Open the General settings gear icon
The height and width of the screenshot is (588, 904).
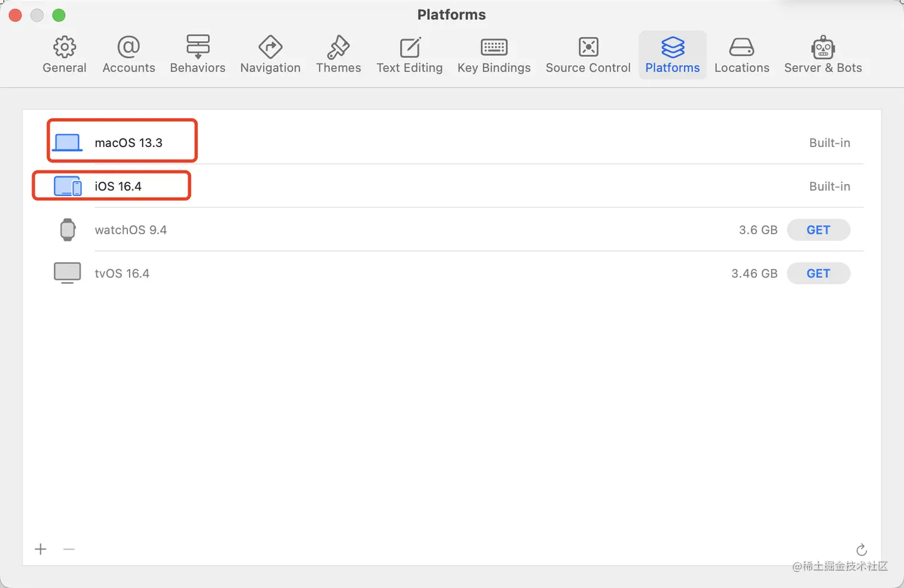pyautogui.click(x=65, y=47)
